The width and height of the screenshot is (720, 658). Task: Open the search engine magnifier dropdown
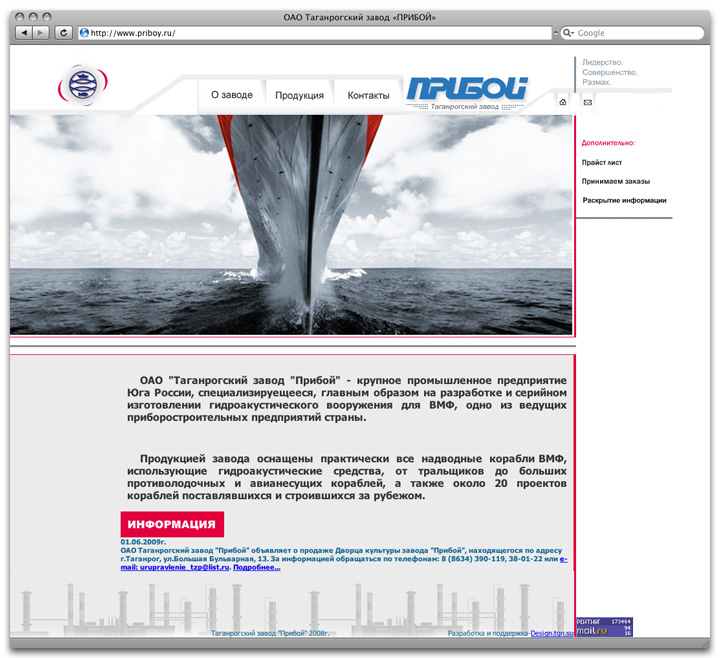pyautogui.click(x=569, y=33)
